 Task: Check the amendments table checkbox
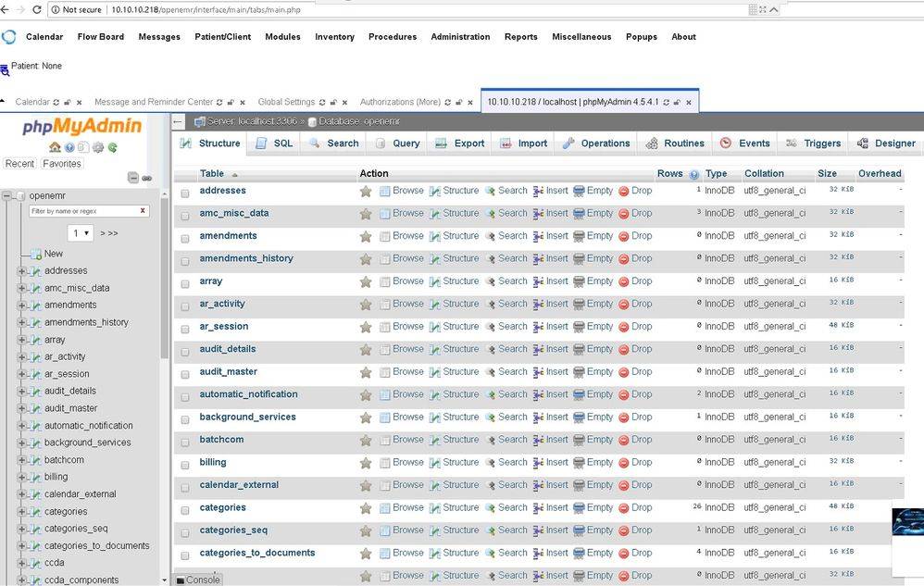[185, 237]
